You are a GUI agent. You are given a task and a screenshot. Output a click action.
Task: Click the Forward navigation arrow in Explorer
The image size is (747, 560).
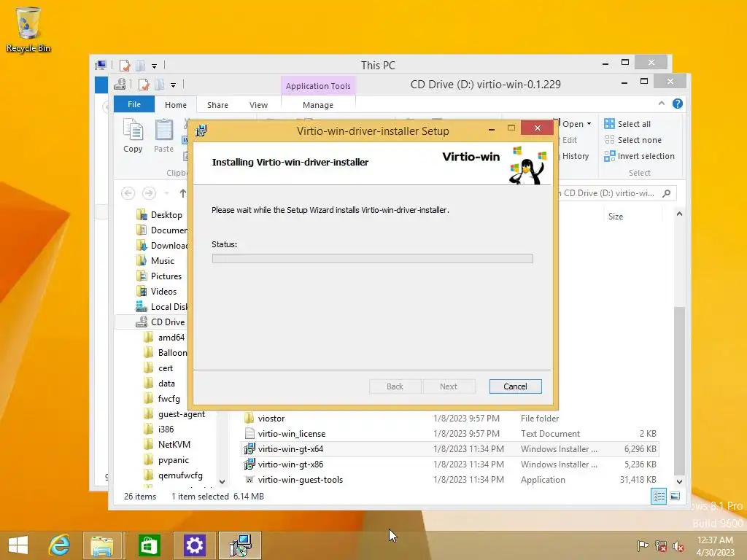pyautogui.click(x=149, y=193)
